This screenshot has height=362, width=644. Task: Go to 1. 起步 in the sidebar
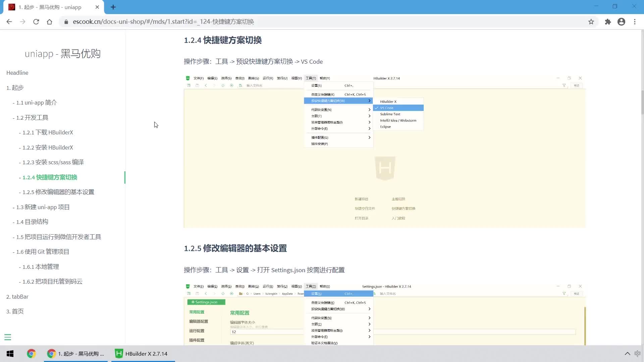(15, 88)
